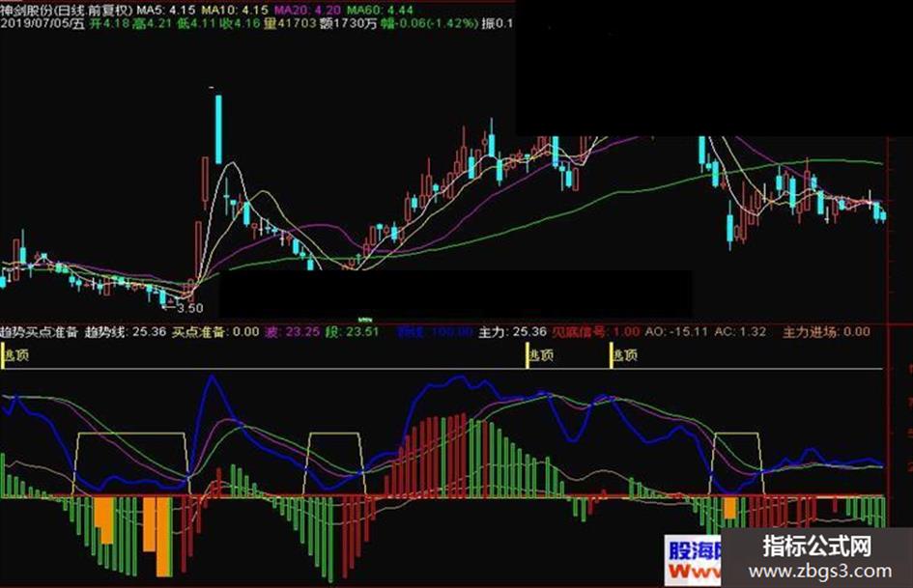Click the indicator name 趋势买点准备

coord(39,332)
